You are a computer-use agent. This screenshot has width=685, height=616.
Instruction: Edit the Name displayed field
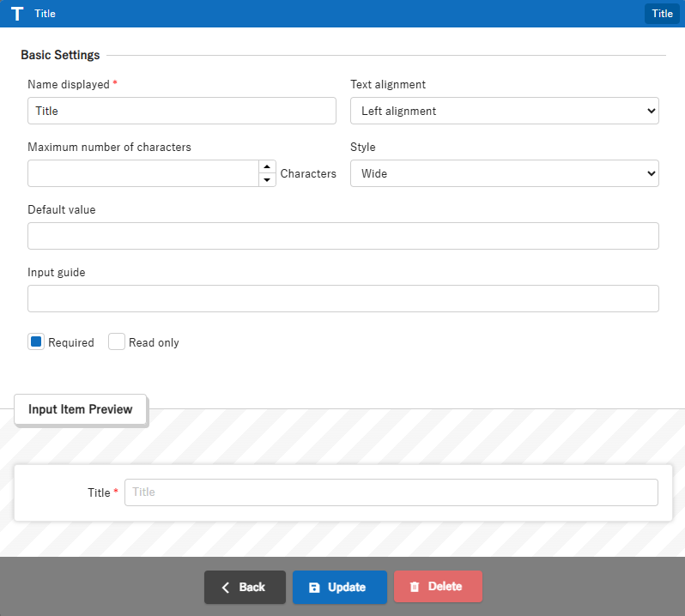click(182, 111)
